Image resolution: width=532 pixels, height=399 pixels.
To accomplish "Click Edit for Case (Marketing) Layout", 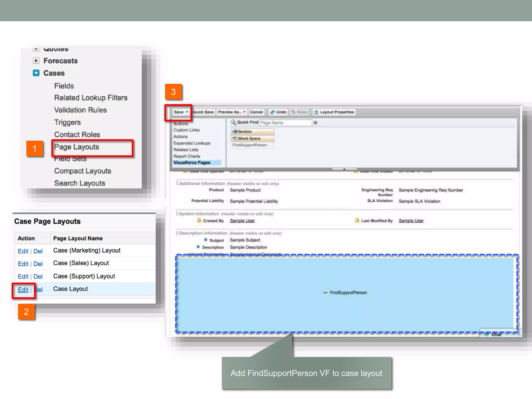I will click(23, 251).
